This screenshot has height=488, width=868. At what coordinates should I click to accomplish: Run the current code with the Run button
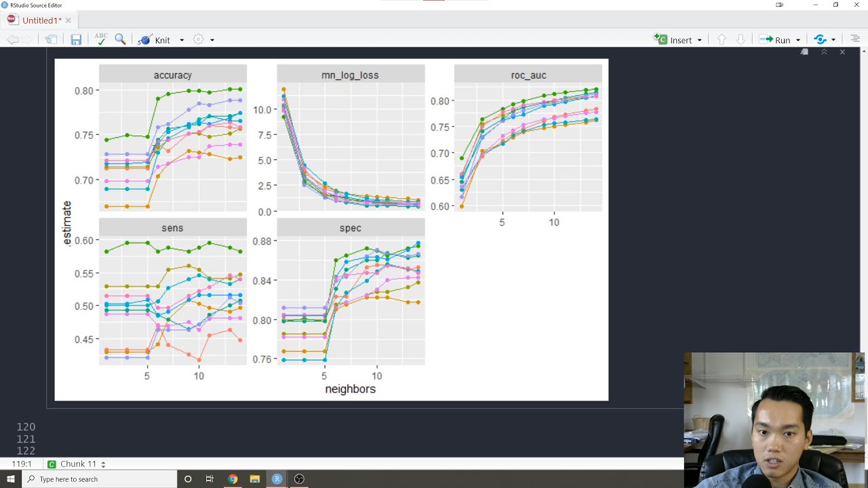click(x=775, y=40)
